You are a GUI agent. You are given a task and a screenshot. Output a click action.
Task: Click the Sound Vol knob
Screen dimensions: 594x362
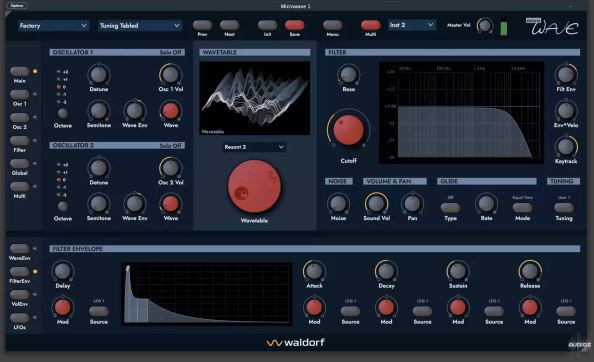(x=376, y=204)
